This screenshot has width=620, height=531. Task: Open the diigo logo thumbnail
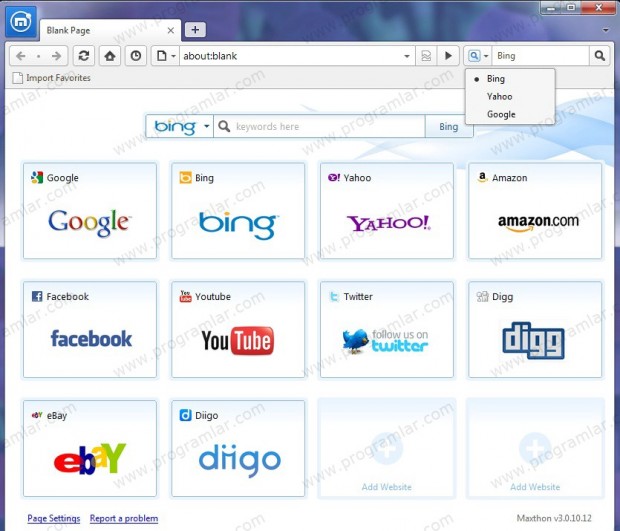[240, 459]
